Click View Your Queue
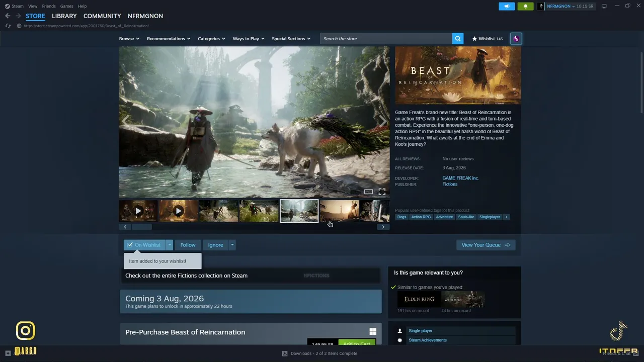644x362 pixels. point(486,245)
